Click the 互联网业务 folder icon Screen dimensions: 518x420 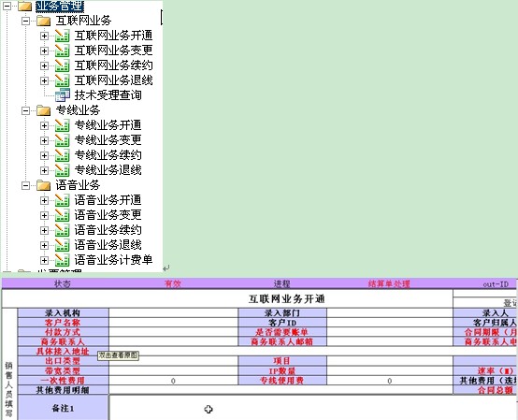[44, 21]
